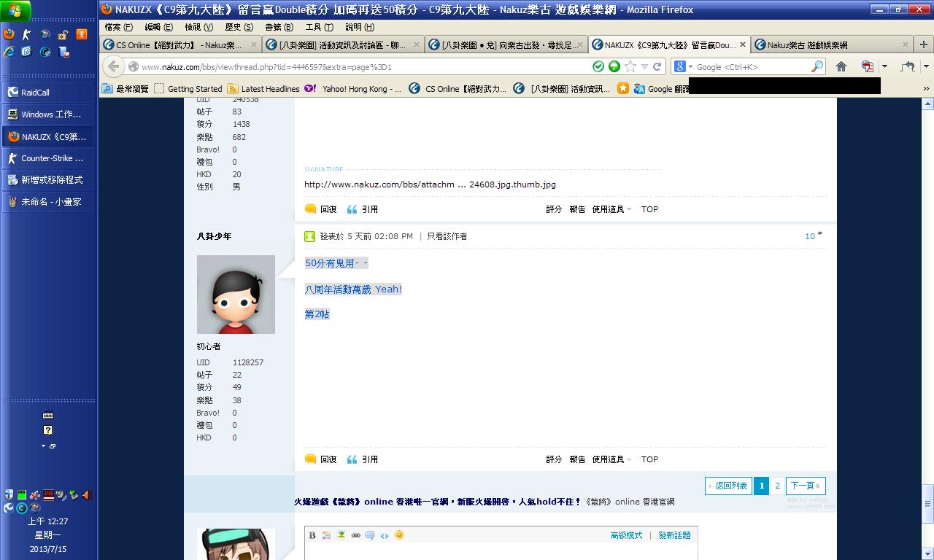Open the search engine selector dropdown
The image size is (934, 560).
684,66
